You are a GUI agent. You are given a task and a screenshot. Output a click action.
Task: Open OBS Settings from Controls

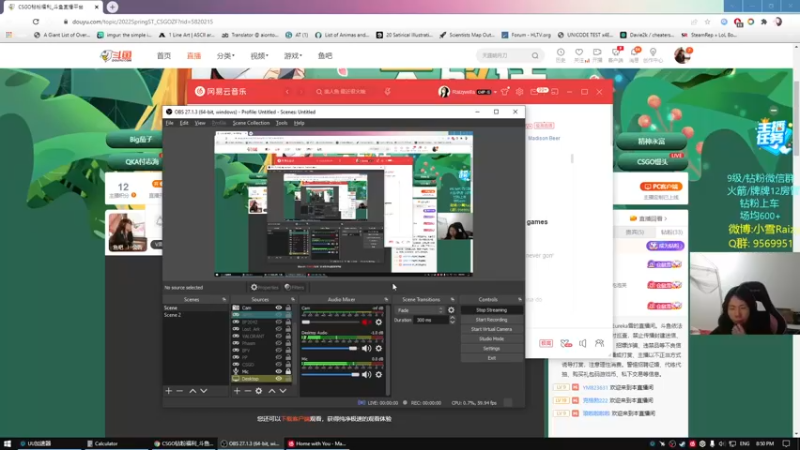point(491,348)
